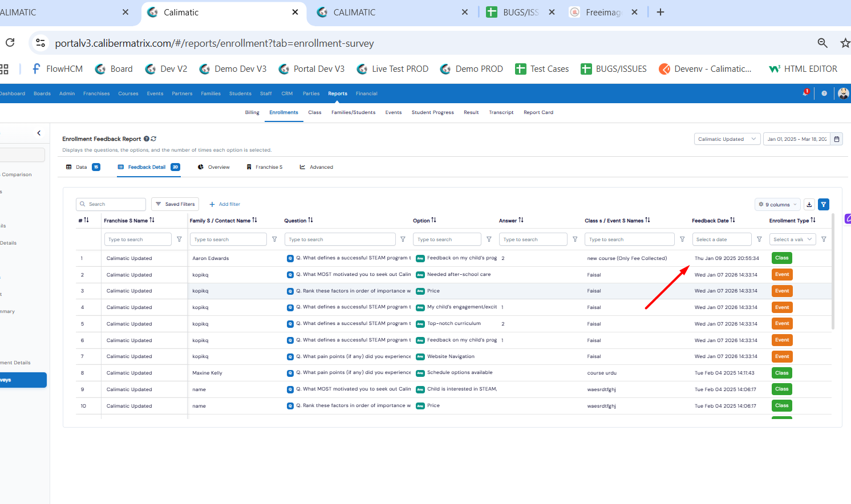This screenshot has height=504, width=851.
Task: Switch to the Overview tab
Action: point(214,167)
